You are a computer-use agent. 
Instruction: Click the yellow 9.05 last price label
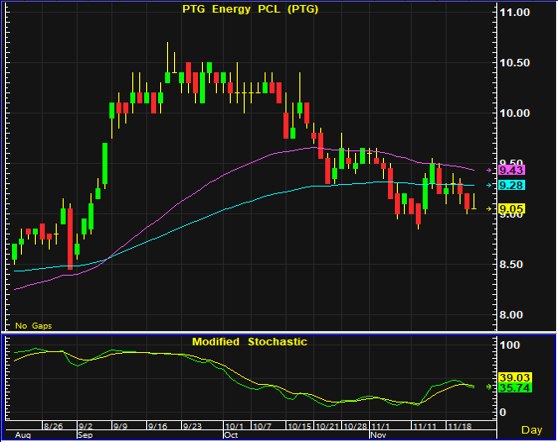(x=511, y=209)
